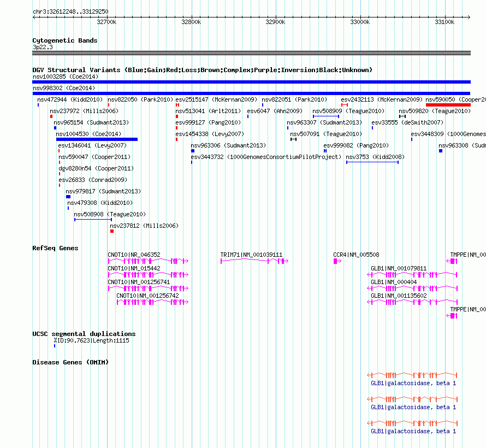Screen dimensions: 486x448
Task: Click nsv963307 (Sudmant2013) label
Action: coord(324,122)
